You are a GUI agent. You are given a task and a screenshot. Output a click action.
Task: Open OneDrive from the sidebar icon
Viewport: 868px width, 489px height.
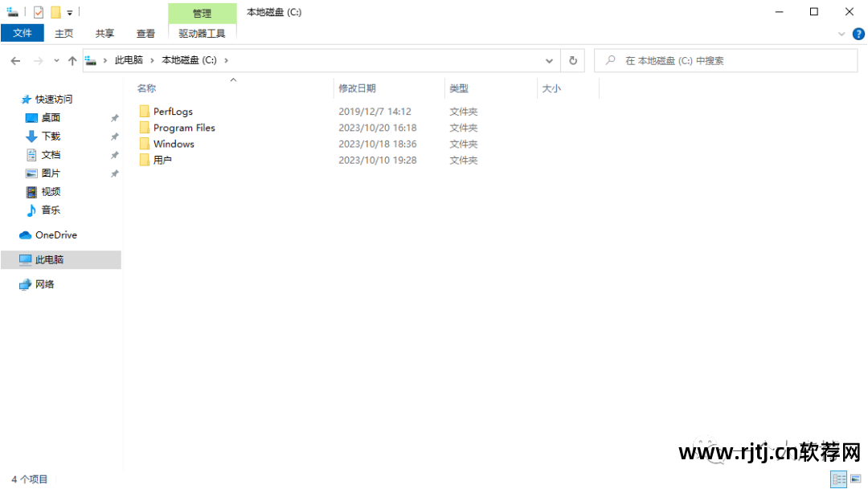point(25,234)
